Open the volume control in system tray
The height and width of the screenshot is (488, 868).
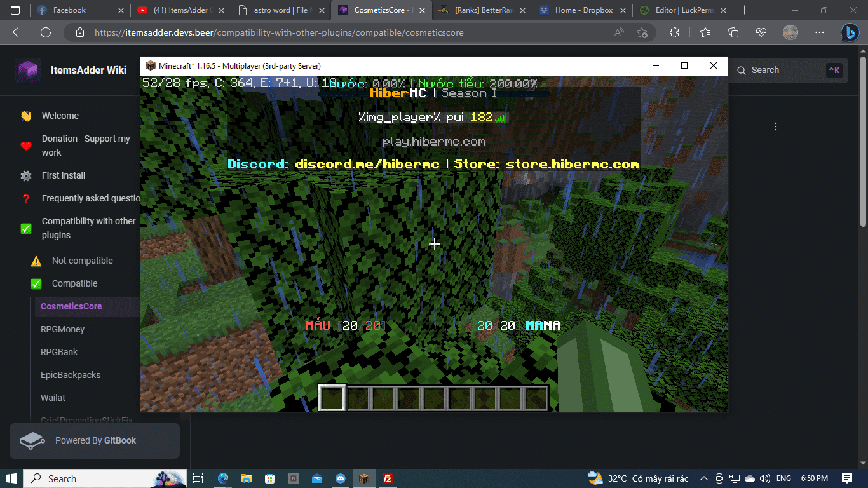(x=764, y=478)
